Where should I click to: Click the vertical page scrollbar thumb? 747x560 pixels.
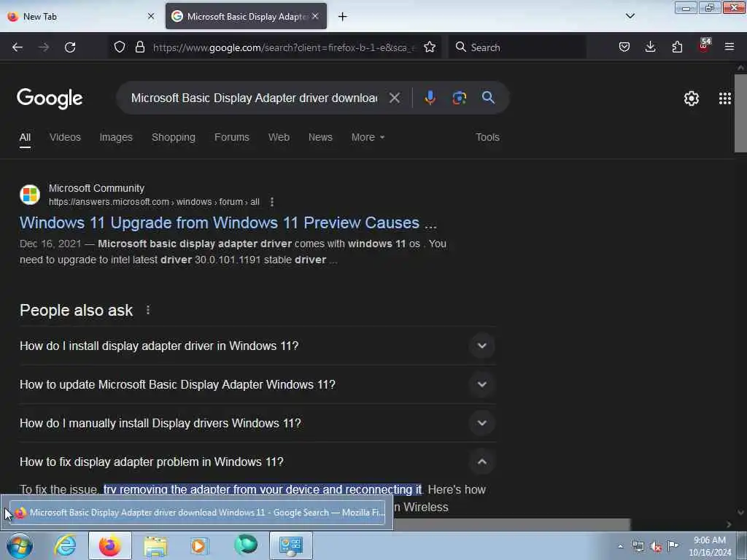coord(740,113)
